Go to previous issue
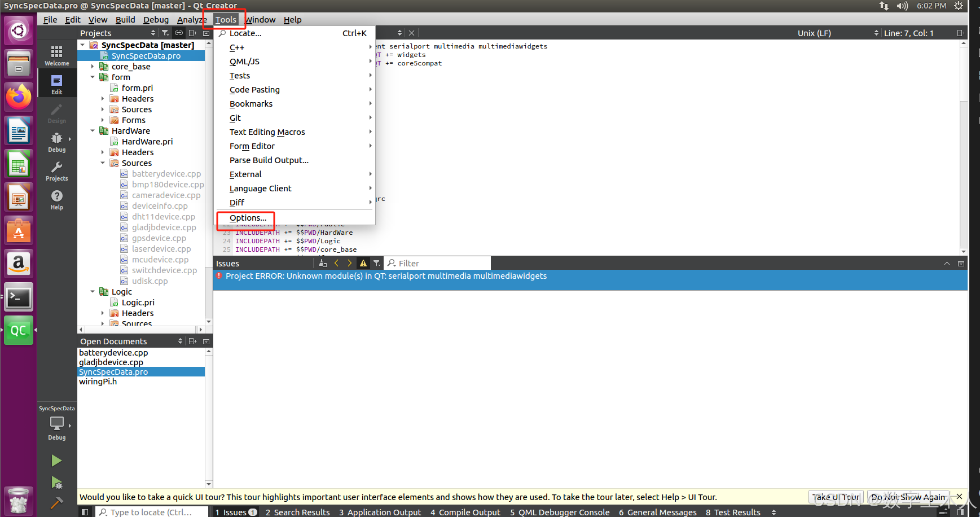 337,263
